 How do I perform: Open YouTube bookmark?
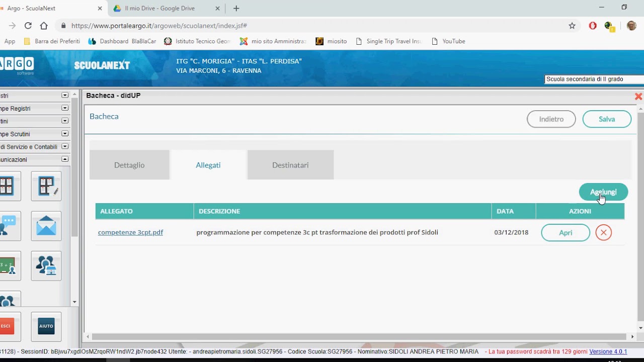tap(448, 41)
